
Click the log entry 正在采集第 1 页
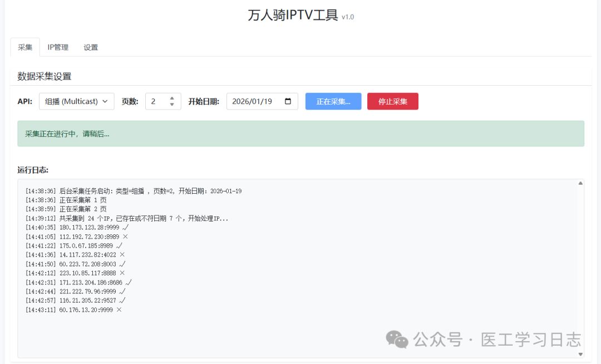tap(66, 200)
